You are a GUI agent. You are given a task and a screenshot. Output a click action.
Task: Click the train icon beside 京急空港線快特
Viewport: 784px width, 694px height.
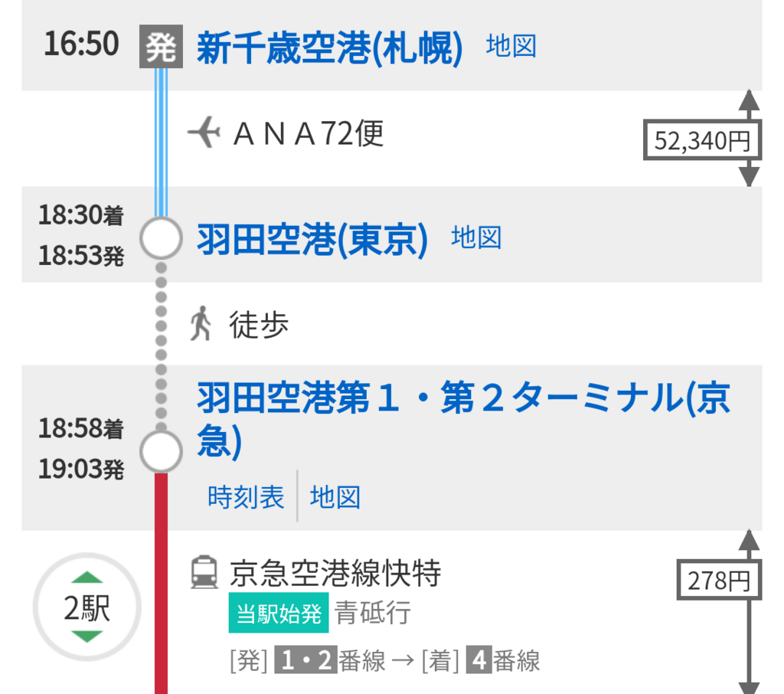click(204, 573)
